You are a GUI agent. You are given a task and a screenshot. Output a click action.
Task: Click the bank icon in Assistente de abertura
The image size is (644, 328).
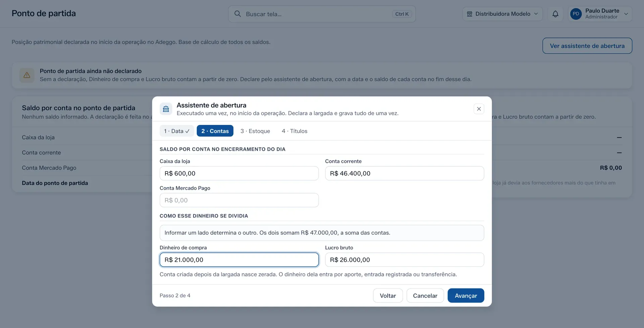pos(166,109)
